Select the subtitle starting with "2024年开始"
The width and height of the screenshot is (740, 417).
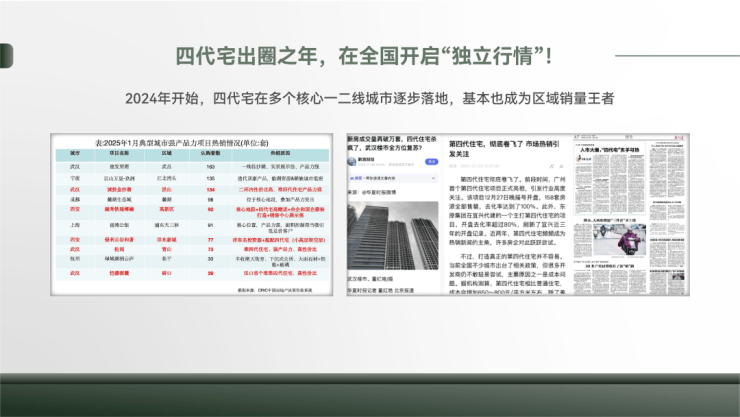(x=370, y=99)
